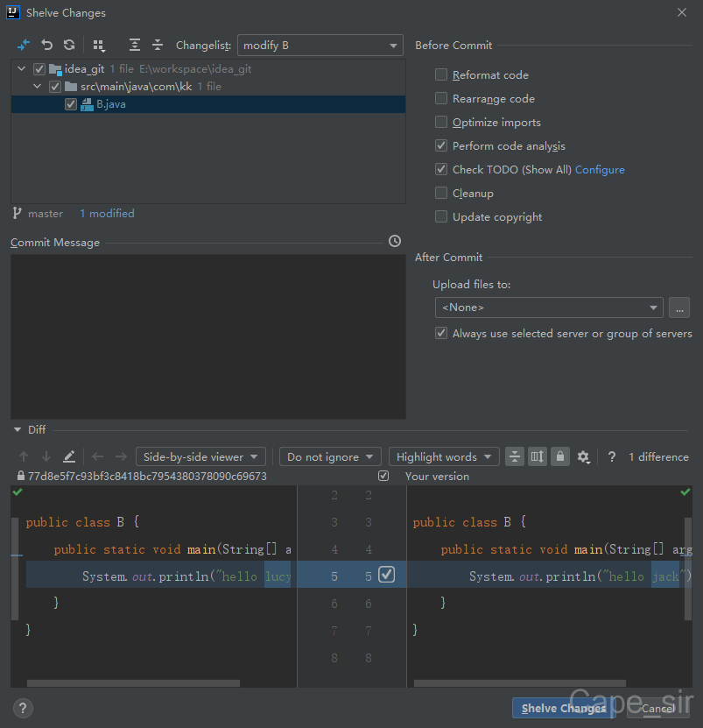Collapse the idea_git tree node
The width and height of the screenshot is (703, 728).
(x=21, y=69)
